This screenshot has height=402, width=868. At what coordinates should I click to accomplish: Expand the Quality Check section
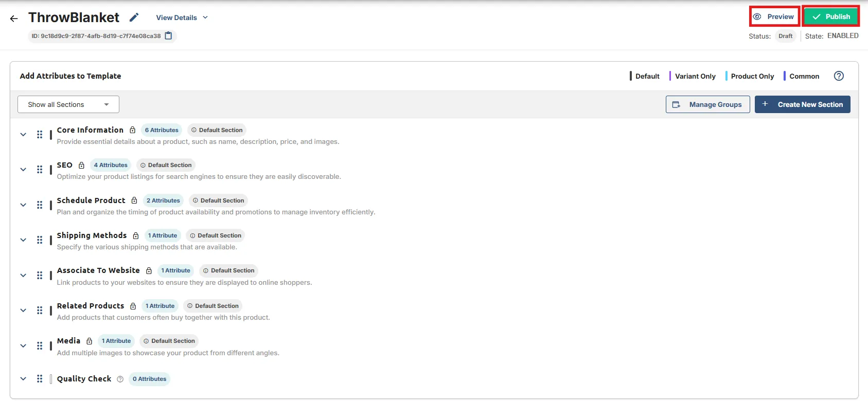click(23, 379)
